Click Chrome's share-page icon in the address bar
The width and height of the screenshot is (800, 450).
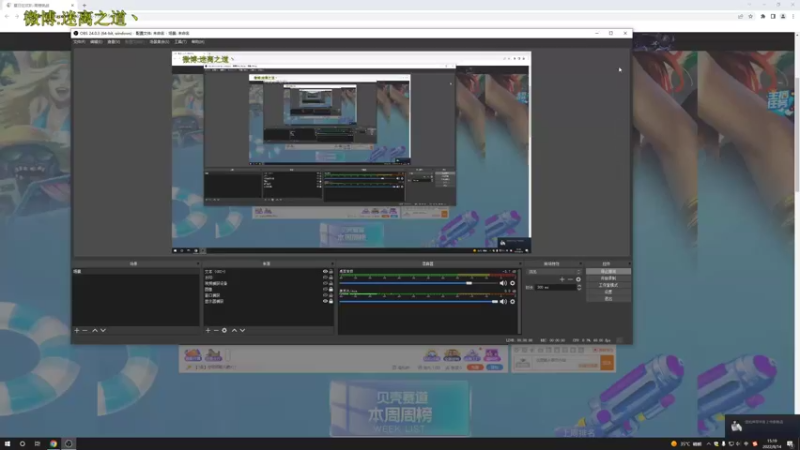740,16
